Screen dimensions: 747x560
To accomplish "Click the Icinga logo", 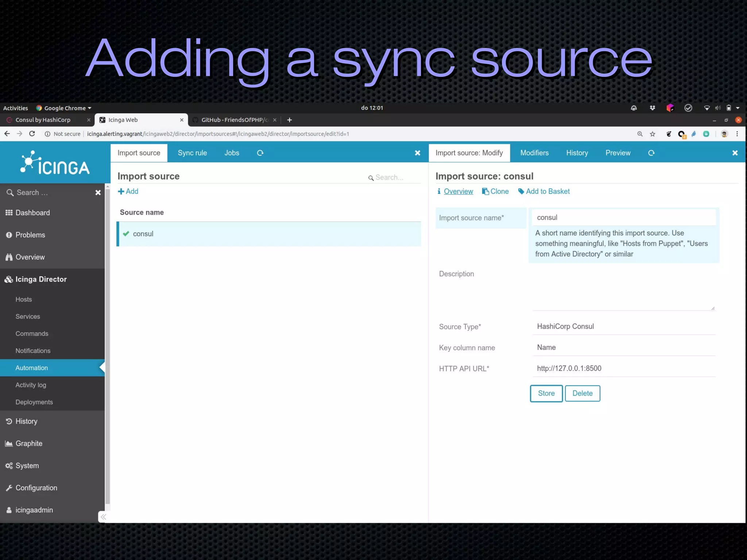I will point(55,163).
